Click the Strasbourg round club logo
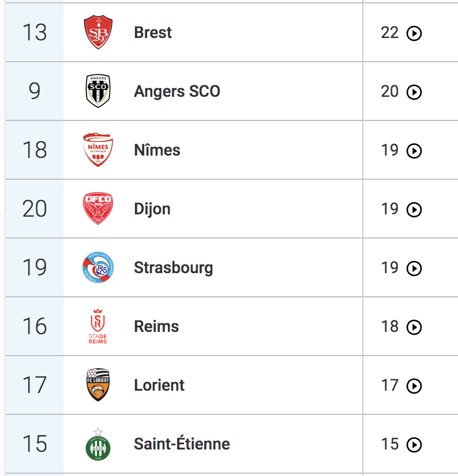The height and width of the screenshot is (476, 458). pyautogui.click(x=98, y=267)
